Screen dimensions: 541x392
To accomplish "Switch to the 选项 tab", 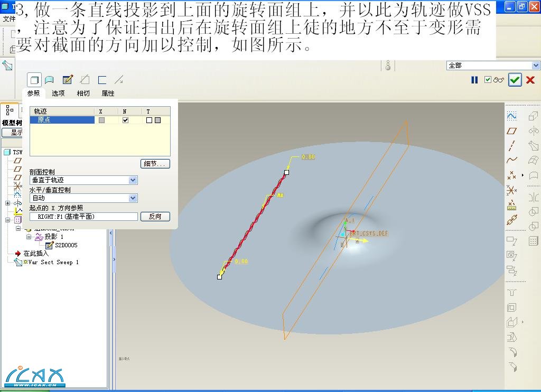I will 58,94.
